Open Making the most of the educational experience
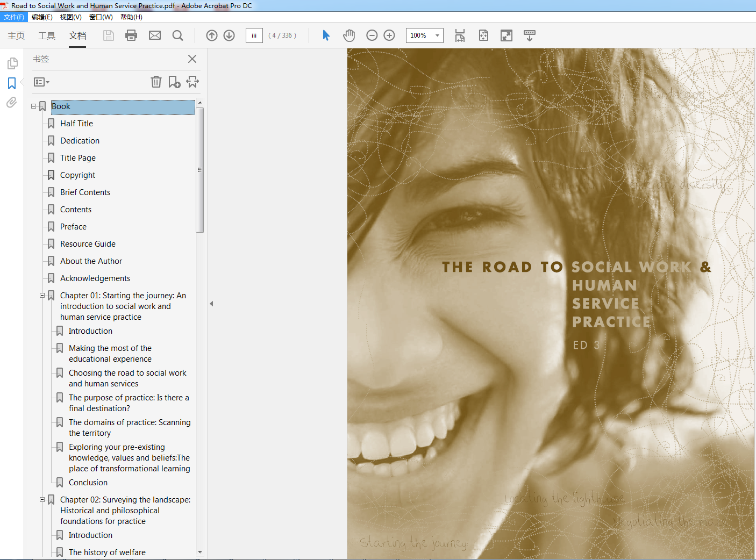The image size is (756, 560). tap(110, 354)
